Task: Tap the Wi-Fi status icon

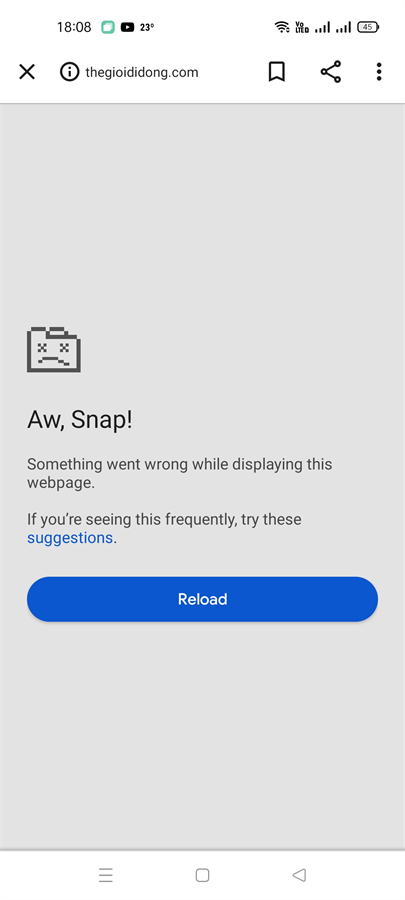Action: 282,27
